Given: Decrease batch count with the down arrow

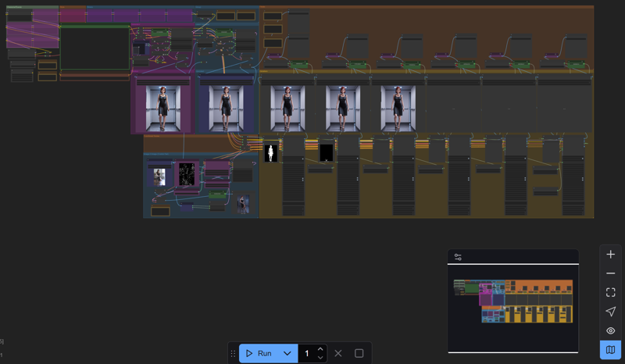Looking at the screenshot, I should 320,358.
